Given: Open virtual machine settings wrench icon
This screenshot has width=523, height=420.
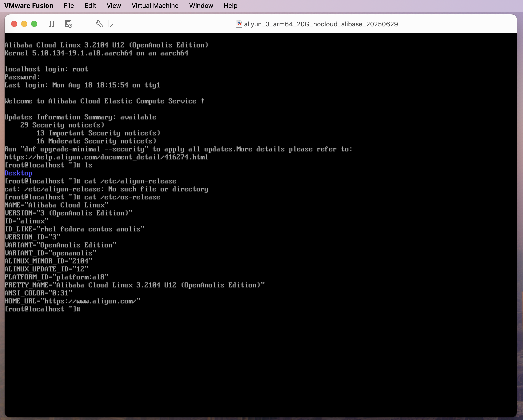Looking at the screenshot, I should pyautogui.click(x=99, y=24).
